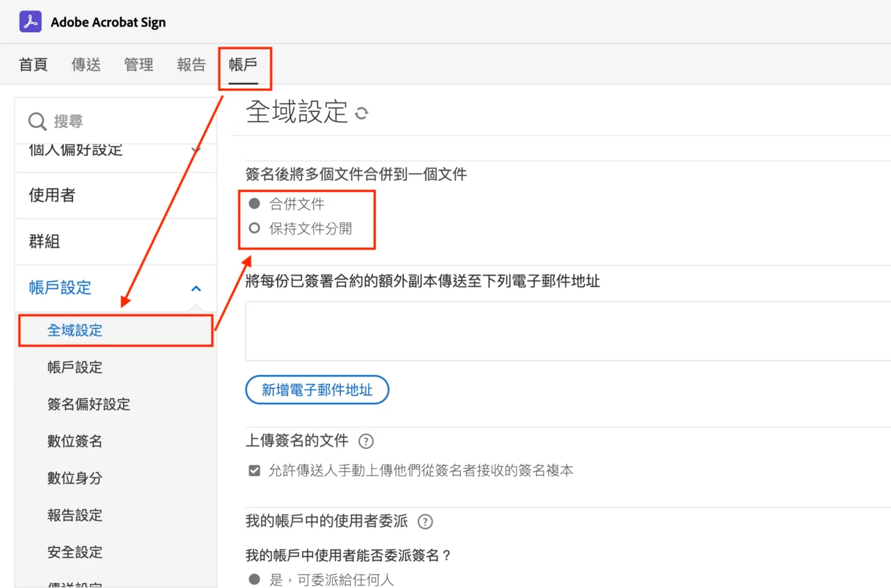Open 帳戶設定 sub-item under account settings

pyautogui.click(x=75, y=367)
